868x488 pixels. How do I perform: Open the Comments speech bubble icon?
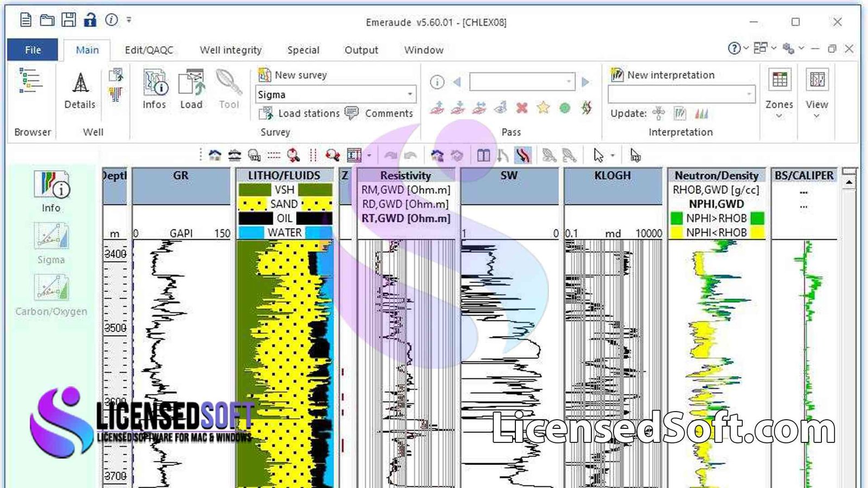pyautogui.click(x=352, y=113)
